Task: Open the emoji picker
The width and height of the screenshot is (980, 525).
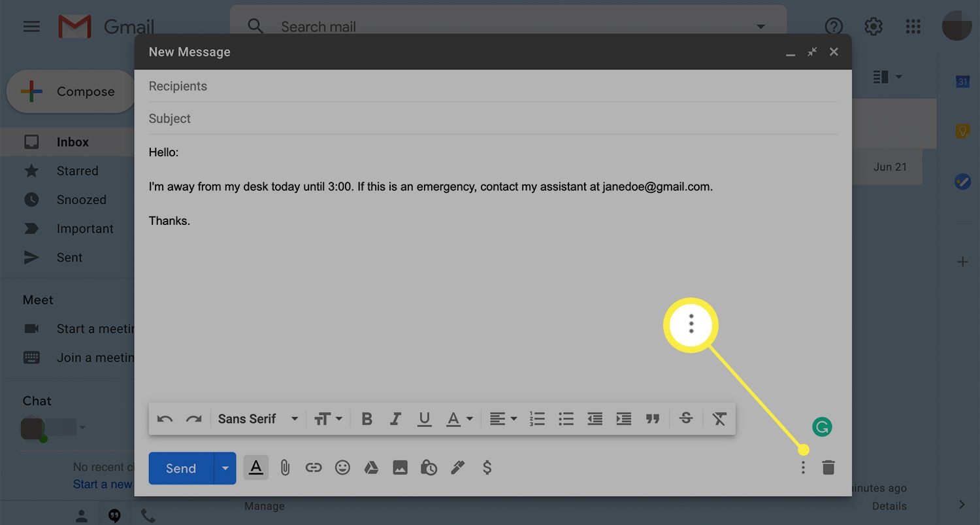Action: click(x=342, y=467)
